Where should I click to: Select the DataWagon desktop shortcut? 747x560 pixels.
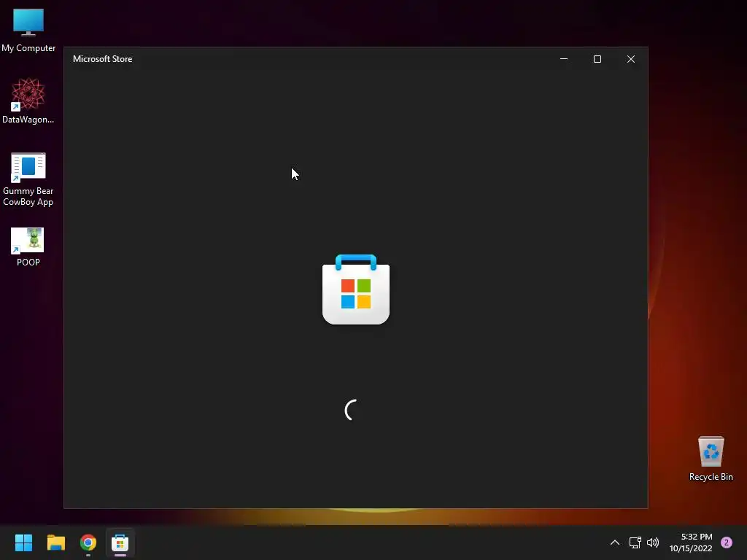[x=28, y=101]
